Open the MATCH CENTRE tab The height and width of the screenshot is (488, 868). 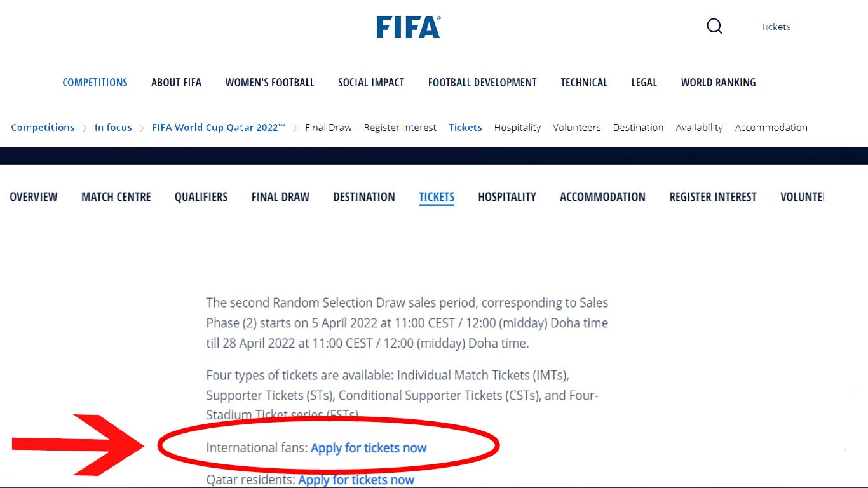[116, 197]
